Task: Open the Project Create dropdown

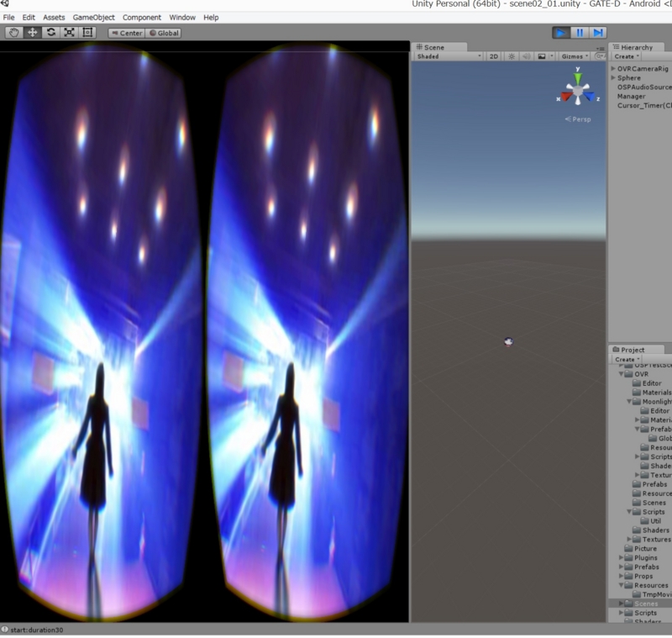Action: [x=627, y=359]
